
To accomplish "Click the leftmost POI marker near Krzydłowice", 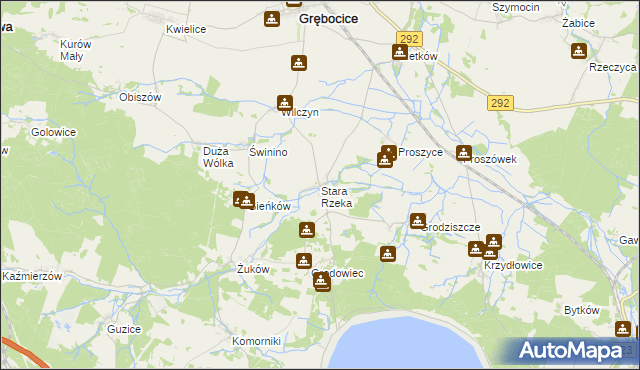I will coord(476,249).
